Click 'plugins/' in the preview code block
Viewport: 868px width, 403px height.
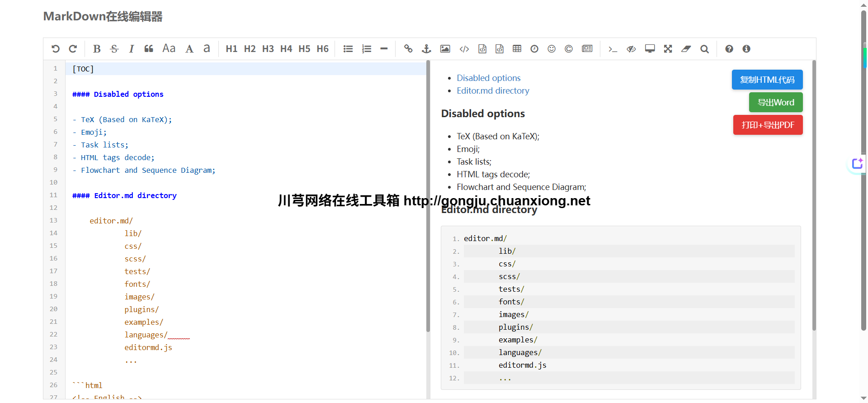coord(516,327)
